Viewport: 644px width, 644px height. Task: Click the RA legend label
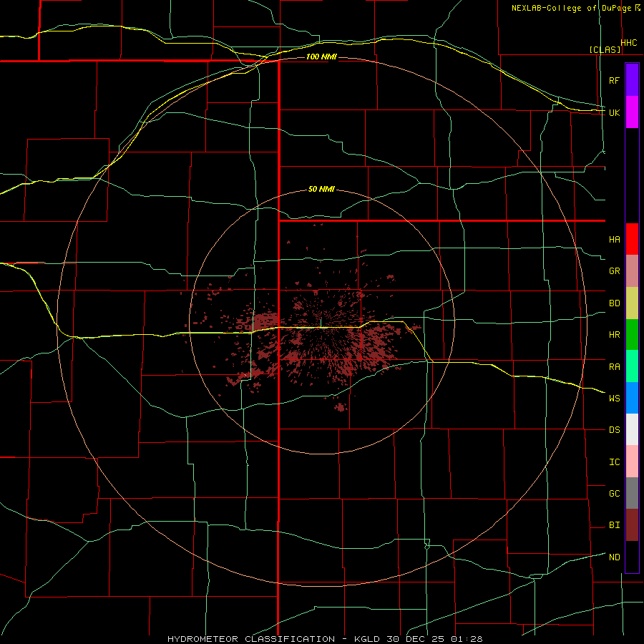pyautogui.click(x=615, y=367)
